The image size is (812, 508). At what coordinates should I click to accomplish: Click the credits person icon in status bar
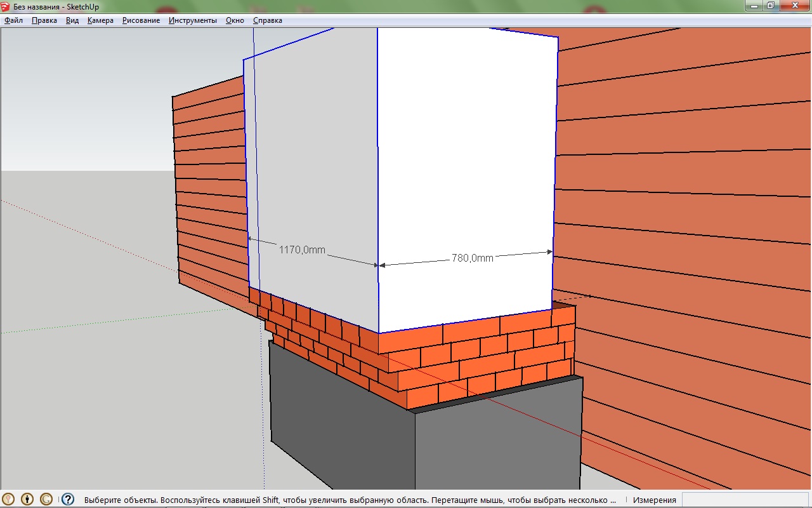point(27,499)
